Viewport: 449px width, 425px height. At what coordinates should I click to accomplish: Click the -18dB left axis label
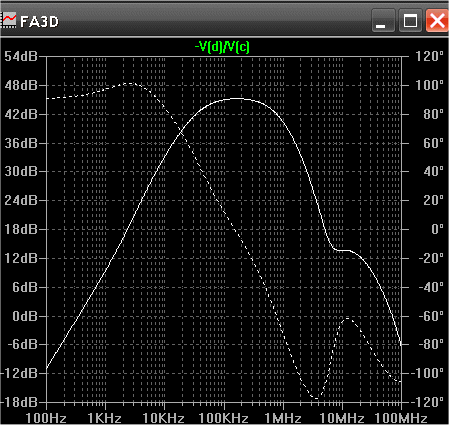(19, 402)
